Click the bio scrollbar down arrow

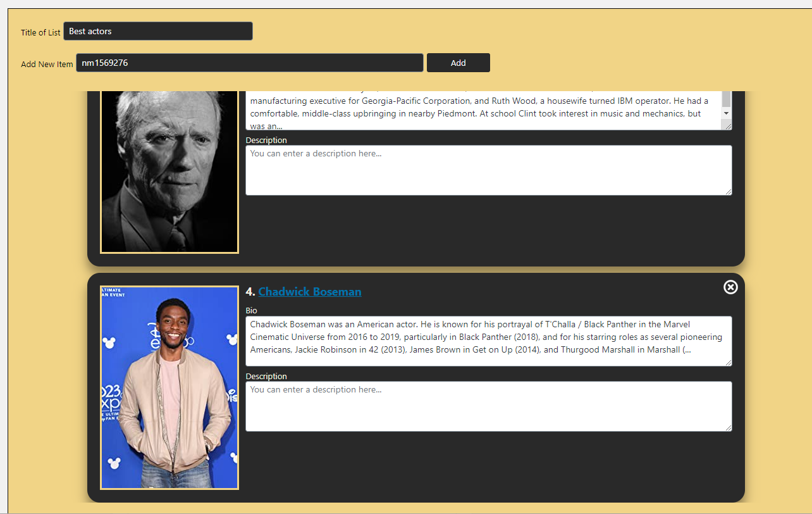point(727,113)
